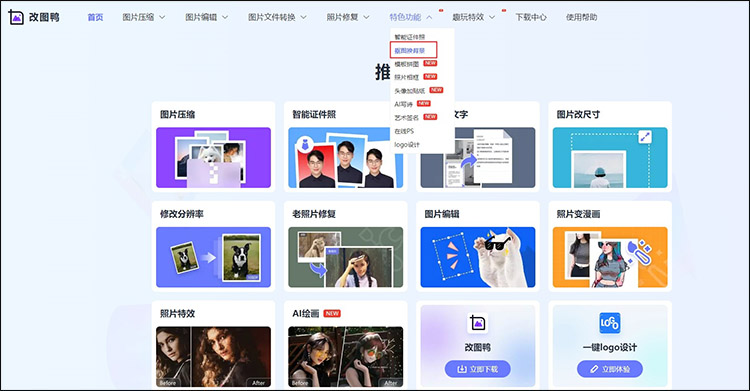The width and height of the screenshot is (750, 391).
Task: Select 智能证件照 in the 特色功能 menu
Action: 409,37
